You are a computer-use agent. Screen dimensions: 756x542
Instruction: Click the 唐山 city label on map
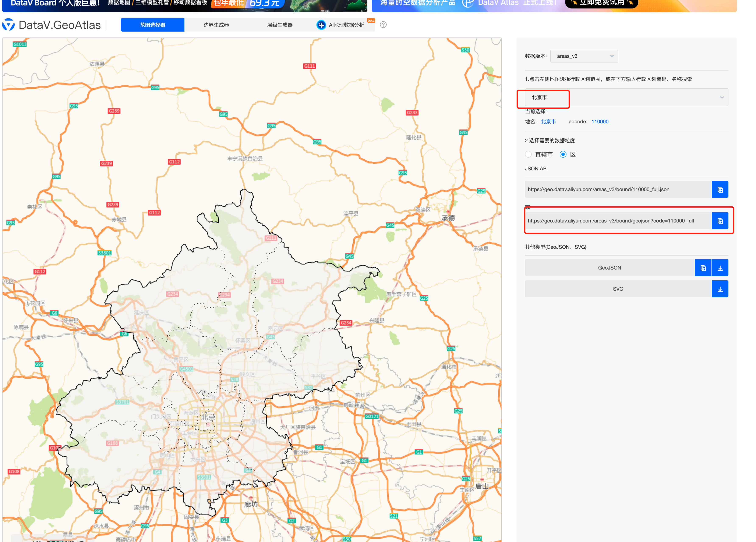pos(482,486)
